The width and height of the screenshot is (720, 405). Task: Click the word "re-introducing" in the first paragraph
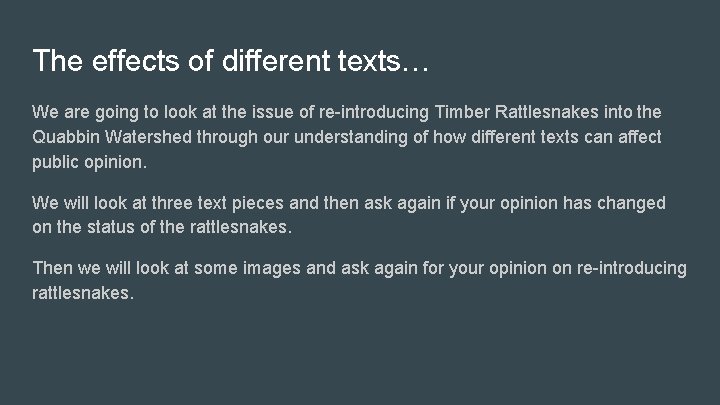click(x=374, y=112)
